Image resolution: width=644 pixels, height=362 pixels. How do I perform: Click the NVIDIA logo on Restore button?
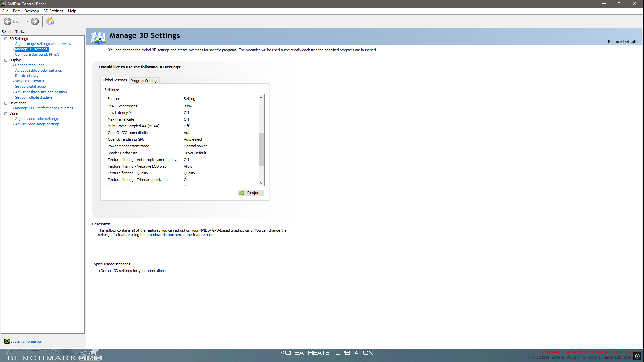click(242, 193)
